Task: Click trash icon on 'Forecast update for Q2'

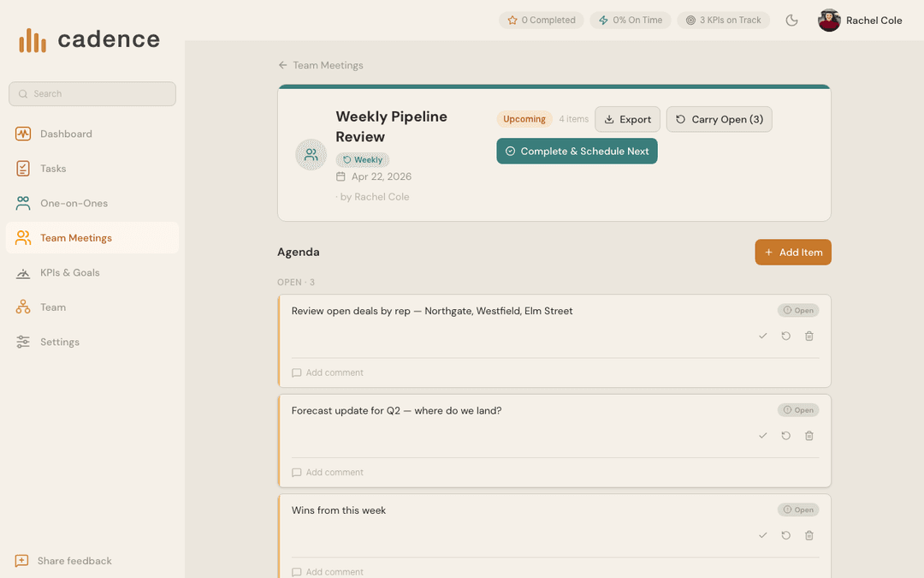Action: tap(809, 436)
